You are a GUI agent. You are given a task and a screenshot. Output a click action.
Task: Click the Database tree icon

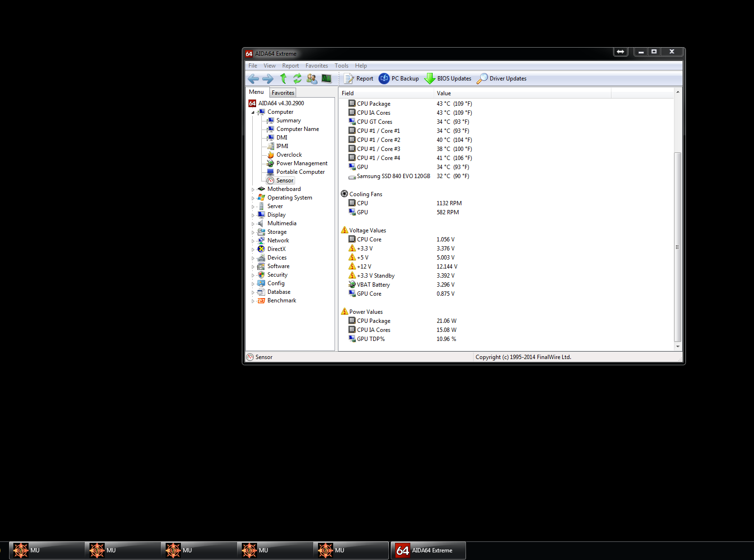coord(261,292)
